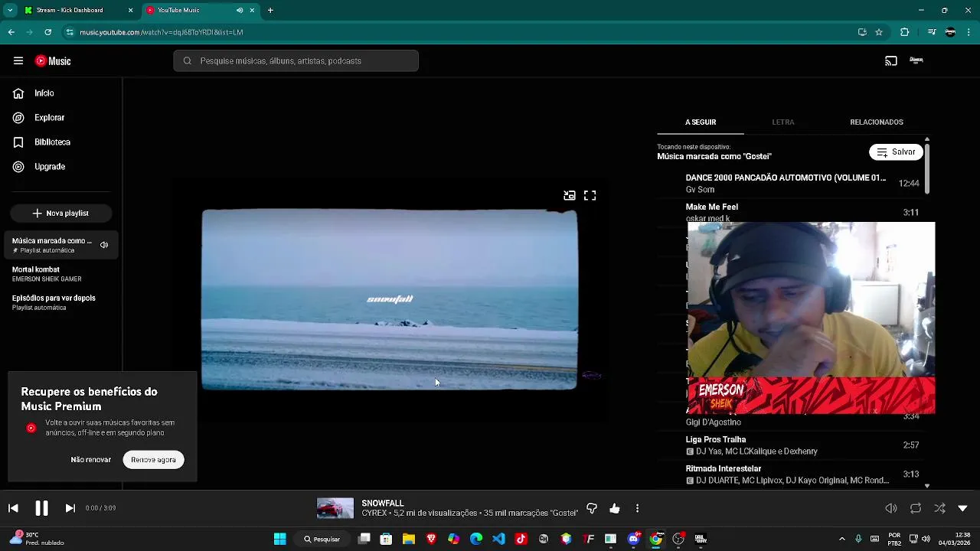Go back in browser
This screenshot has width=980, height=551.
coord(11,32)
